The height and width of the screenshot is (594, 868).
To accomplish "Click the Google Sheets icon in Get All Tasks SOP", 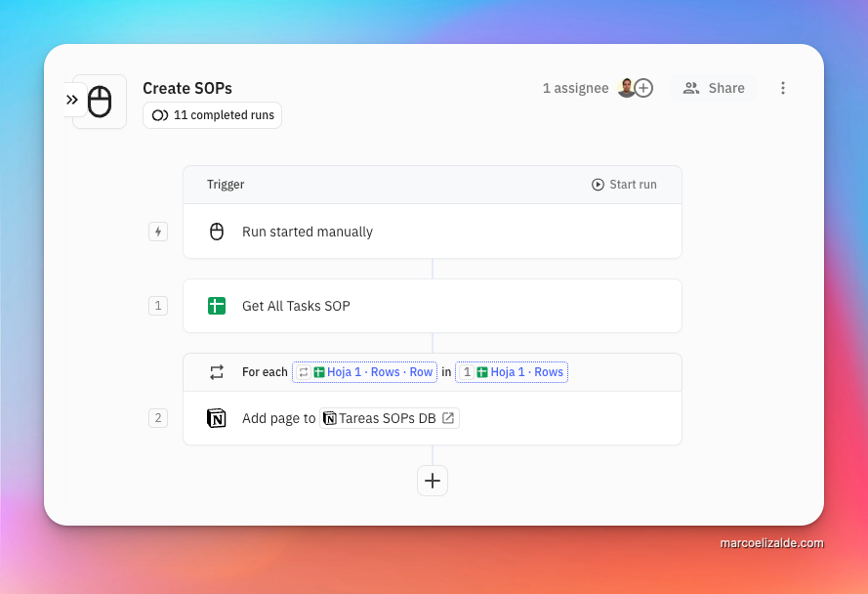I will (217, 306).
